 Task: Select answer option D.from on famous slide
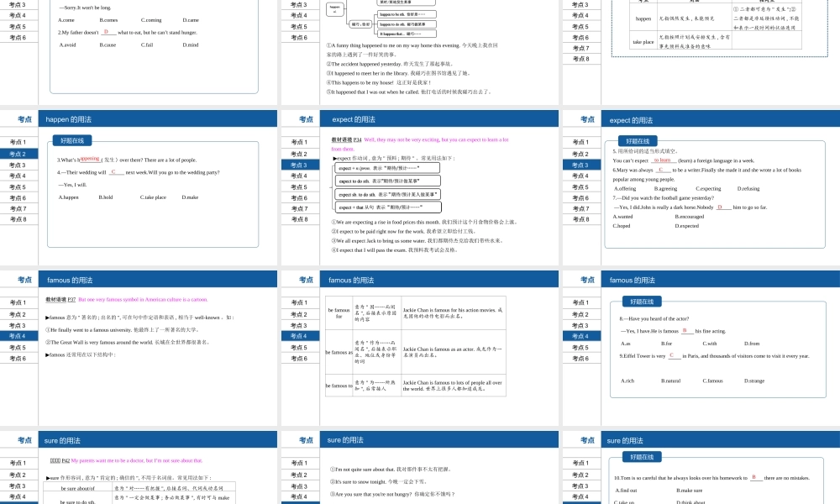pyautogui.click(x=752, y=344)
